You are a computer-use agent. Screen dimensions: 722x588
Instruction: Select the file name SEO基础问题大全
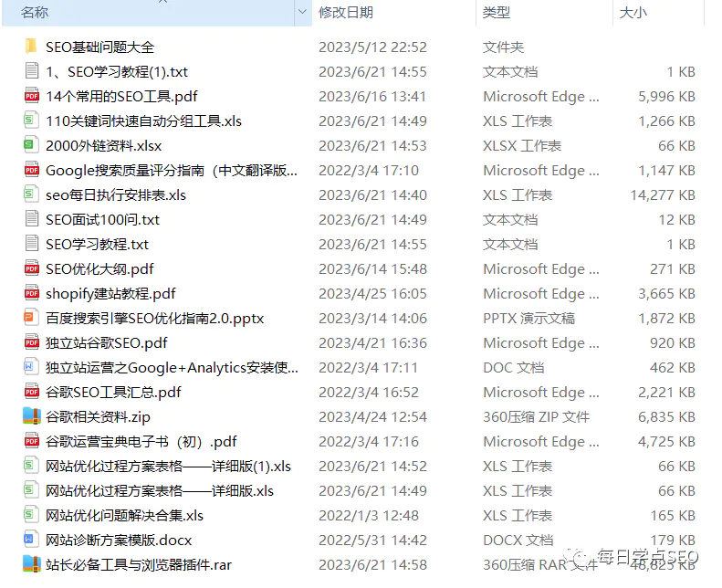coord(99,47)
